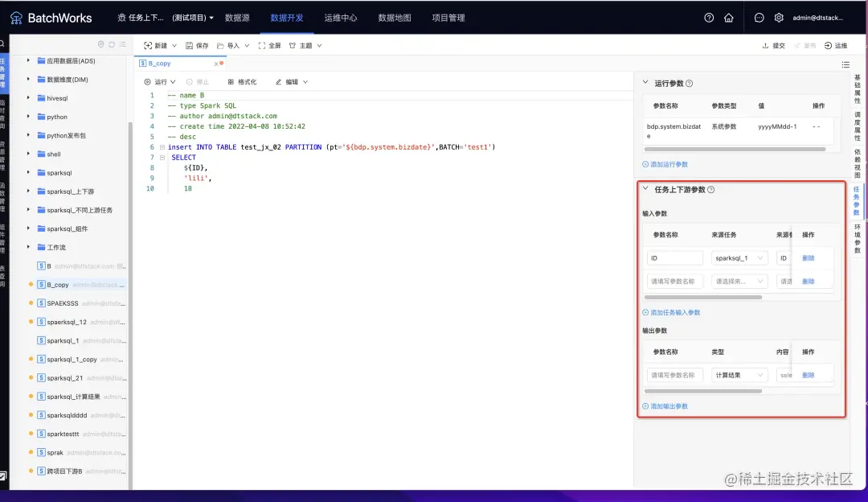Click horizontal scrollbar under 输出参数 table
This screenshot has width=868, height=502.
pyautogui.click(x=702, y=391)
